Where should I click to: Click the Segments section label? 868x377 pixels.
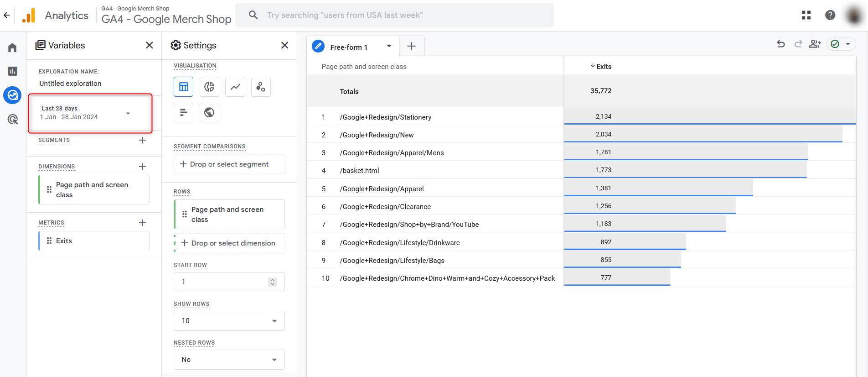pos(54,140)
